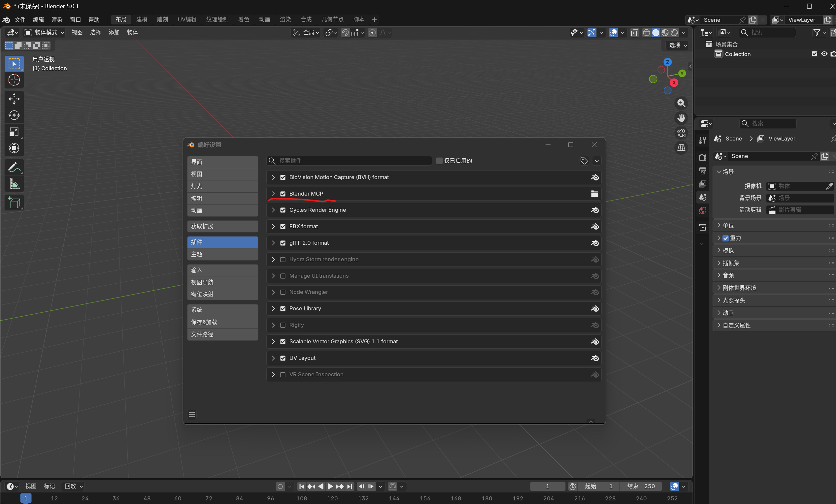Image resolution: width=836 pixels, height=504 pixels.
Task: Choose the Add Cube tool
Action: click(x=14, y=203)
